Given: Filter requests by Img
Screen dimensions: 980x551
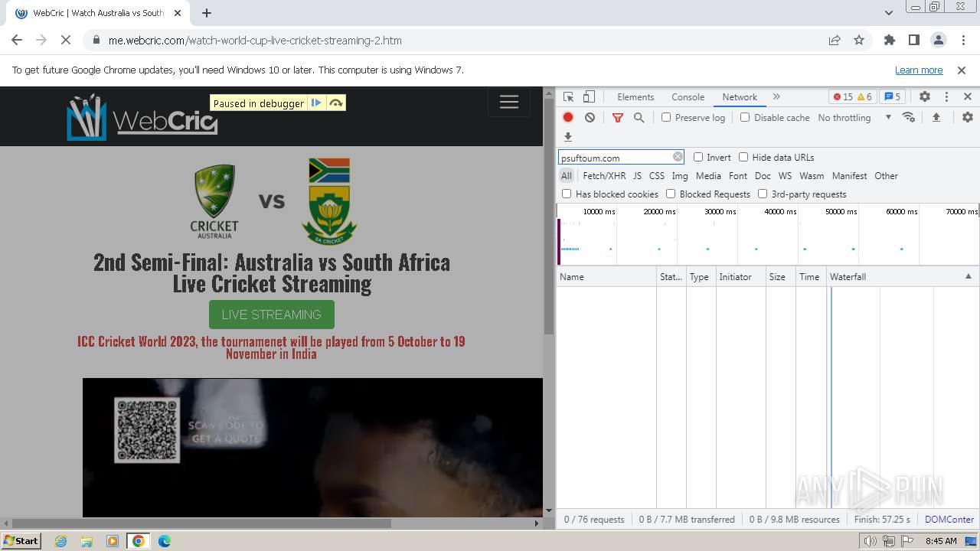Looking at the screenshot, I should [680, 176].
